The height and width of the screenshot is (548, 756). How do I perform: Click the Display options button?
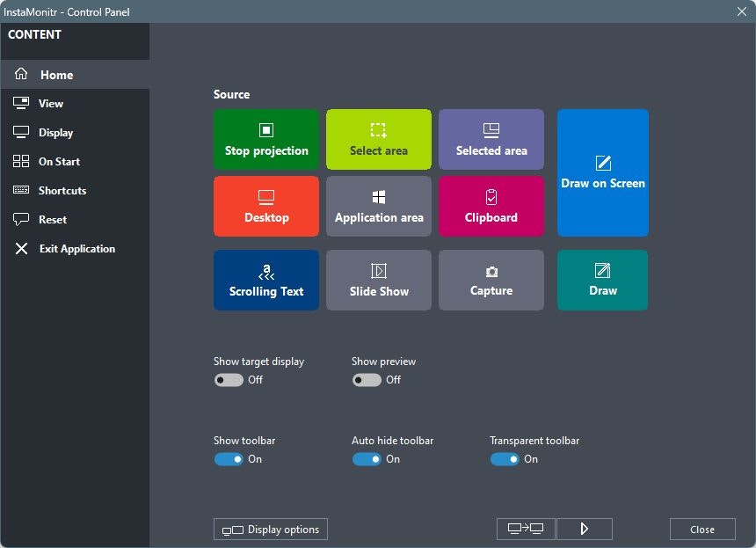(271, 530)
